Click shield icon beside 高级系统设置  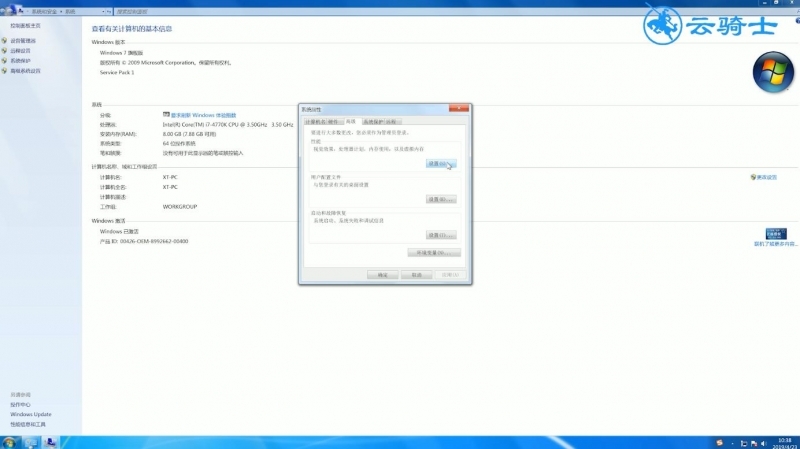(4, 71)
